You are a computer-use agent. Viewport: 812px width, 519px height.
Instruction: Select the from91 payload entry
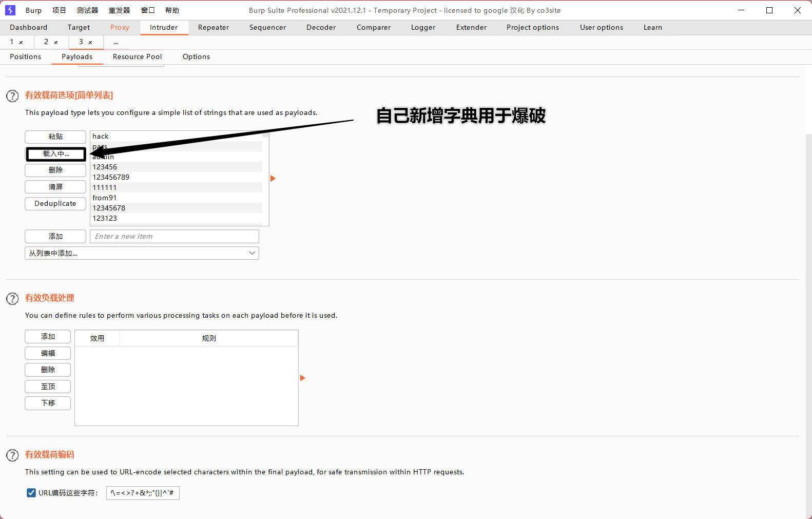pos(177,198)
